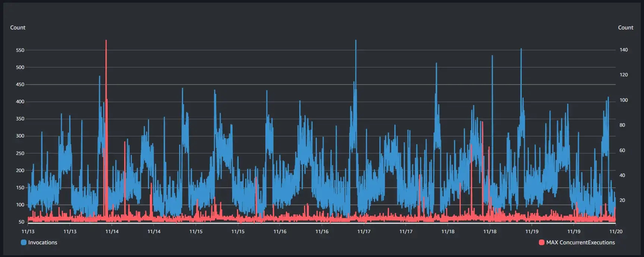Click the 60 label on right axis
Viewport: 644px width, 257px height.
click(622, 150)
